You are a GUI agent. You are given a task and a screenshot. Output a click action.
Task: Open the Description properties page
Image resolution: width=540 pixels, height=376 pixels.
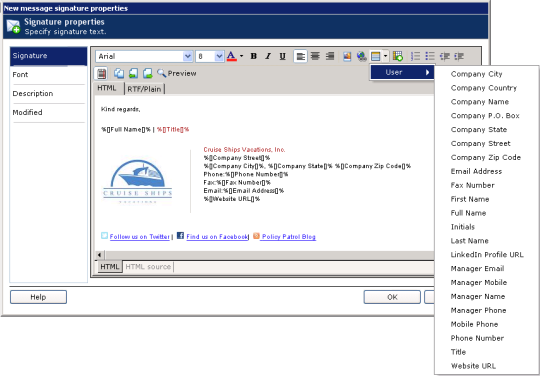click(x=49, y=94)
